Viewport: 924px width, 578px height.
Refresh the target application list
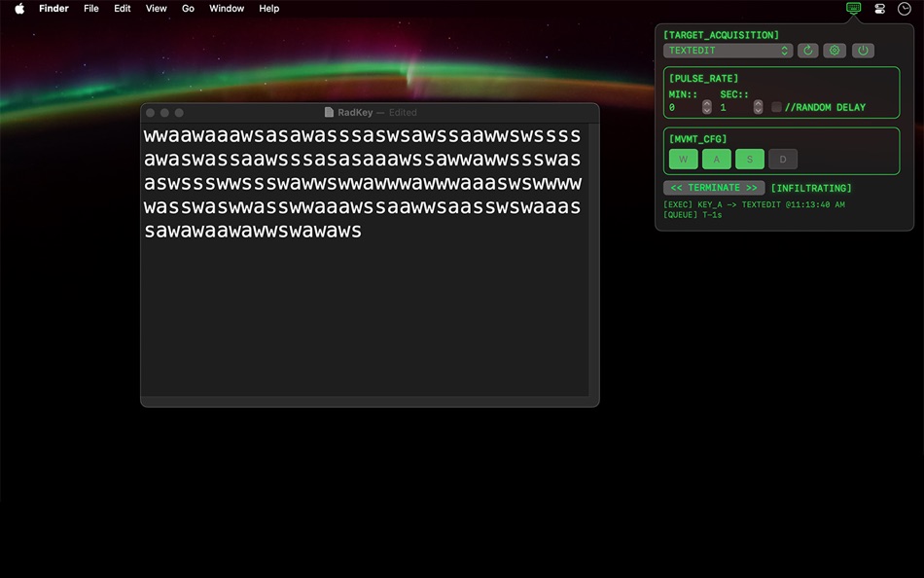(808, 51)
